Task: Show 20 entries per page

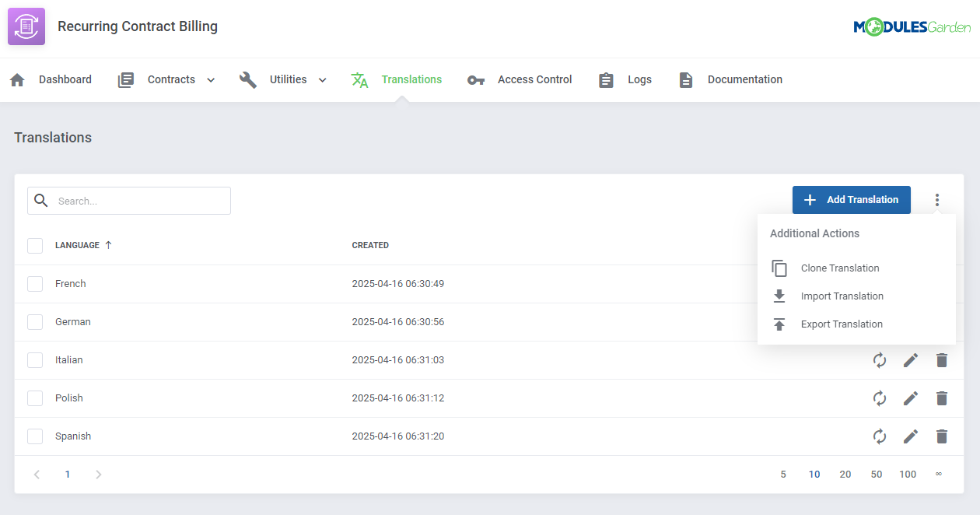Action: pyautogui.click(x=845, y=475)
